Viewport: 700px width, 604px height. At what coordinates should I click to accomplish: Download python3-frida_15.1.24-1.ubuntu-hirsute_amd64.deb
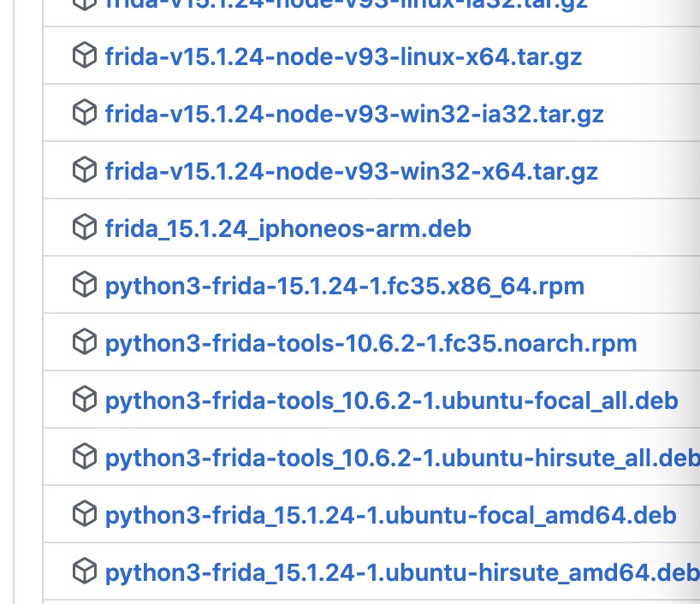[401, 572]
